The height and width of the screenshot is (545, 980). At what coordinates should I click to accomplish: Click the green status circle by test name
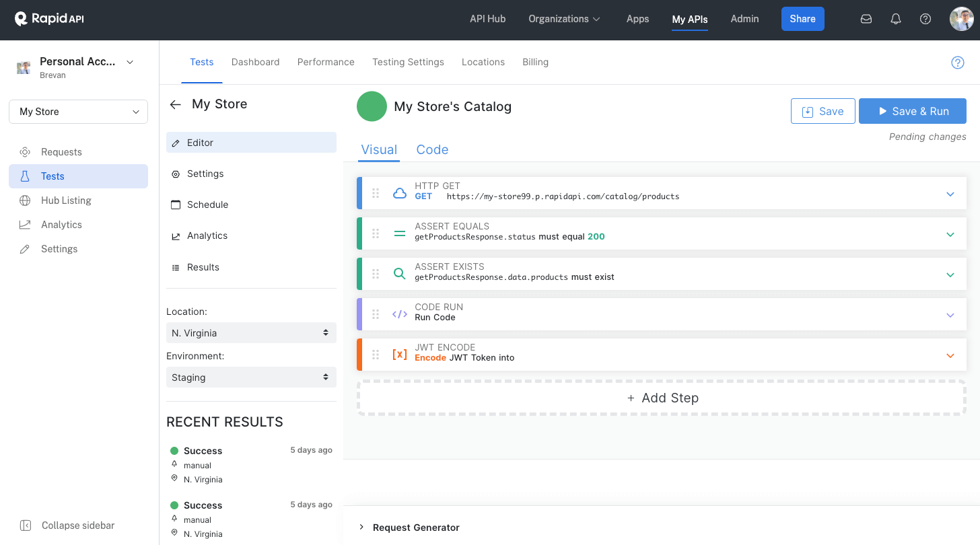(x=372, y=106)
